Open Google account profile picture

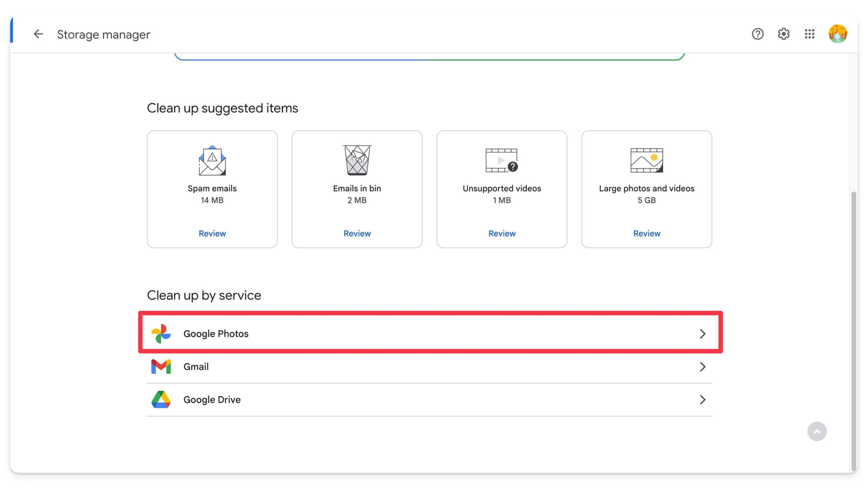point(837,34)
